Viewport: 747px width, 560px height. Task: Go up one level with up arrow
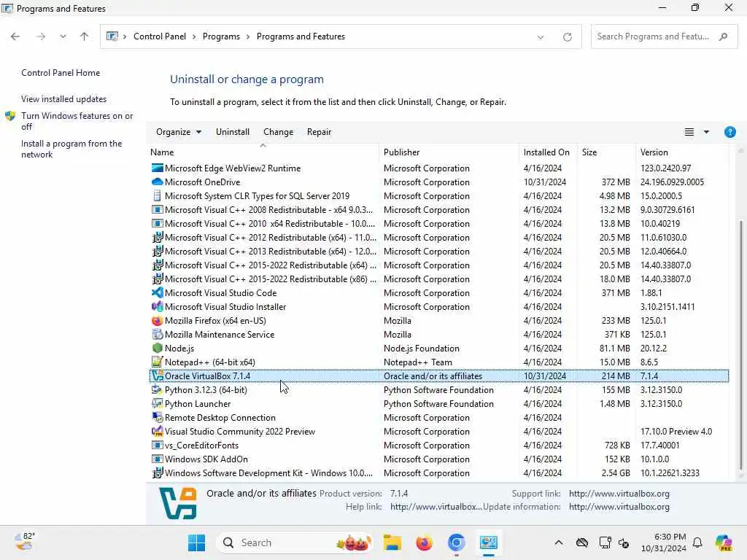[x=84, y=36]
